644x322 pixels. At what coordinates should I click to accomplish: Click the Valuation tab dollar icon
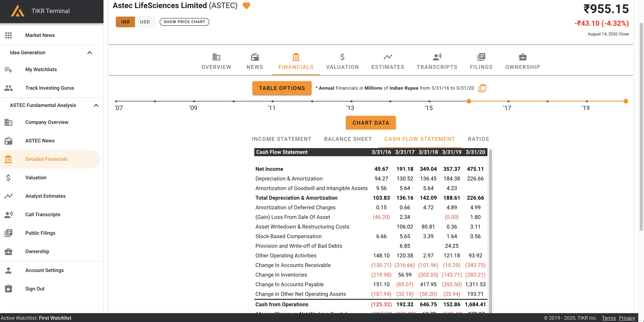(x=342, y=57)
